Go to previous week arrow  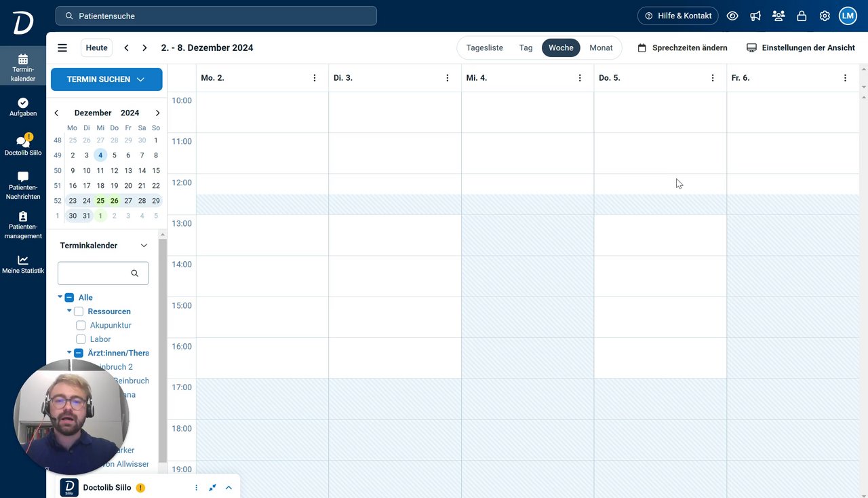point(126,47)
